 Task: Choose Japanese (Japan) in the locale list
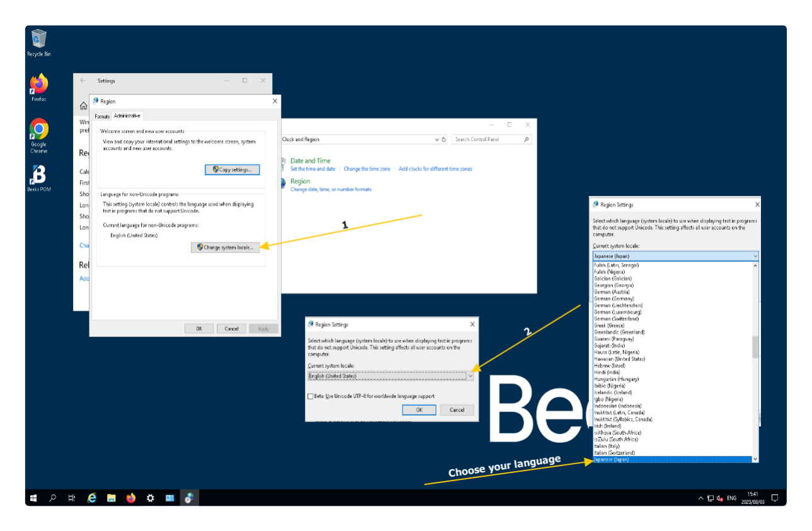(x=672, y=460)
